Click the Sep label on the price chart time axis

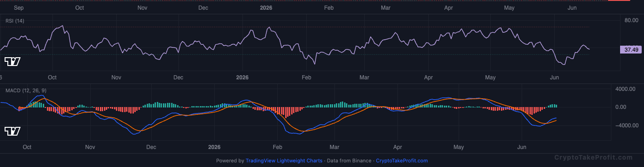click(x=19, y=8)
